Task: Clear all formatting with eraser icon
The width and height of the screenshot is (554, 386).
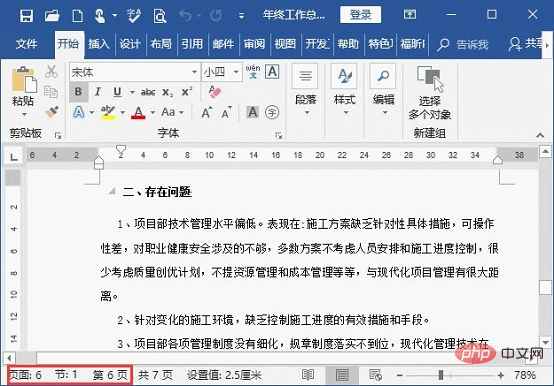Action: pyautogui.click(x=214, y=91)
